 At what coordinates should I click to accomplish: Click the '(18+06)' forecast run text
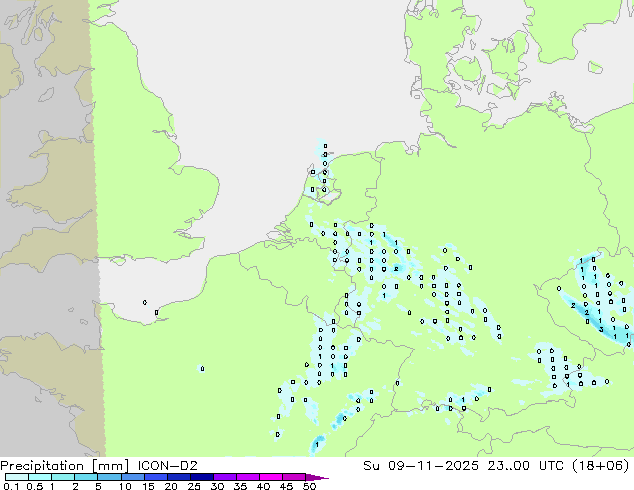602,466
